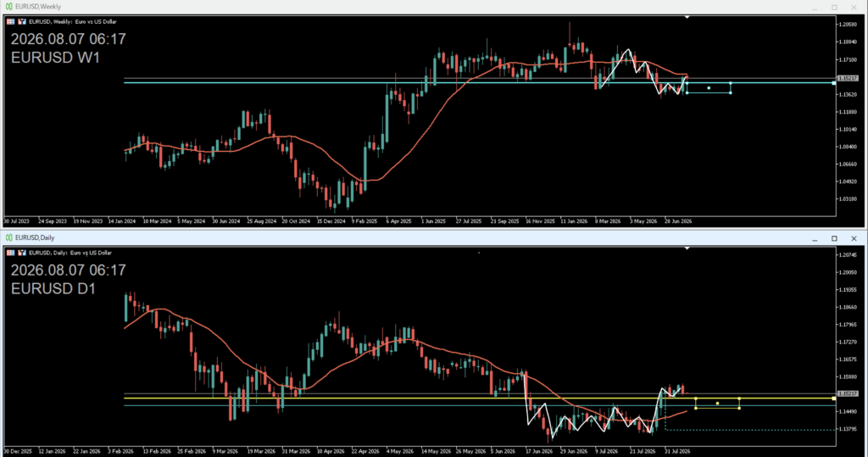Click '9 Feb 2025' date on Weekly time axis
The width and height of the screenshot is (868, 457).
click(364, 221)
